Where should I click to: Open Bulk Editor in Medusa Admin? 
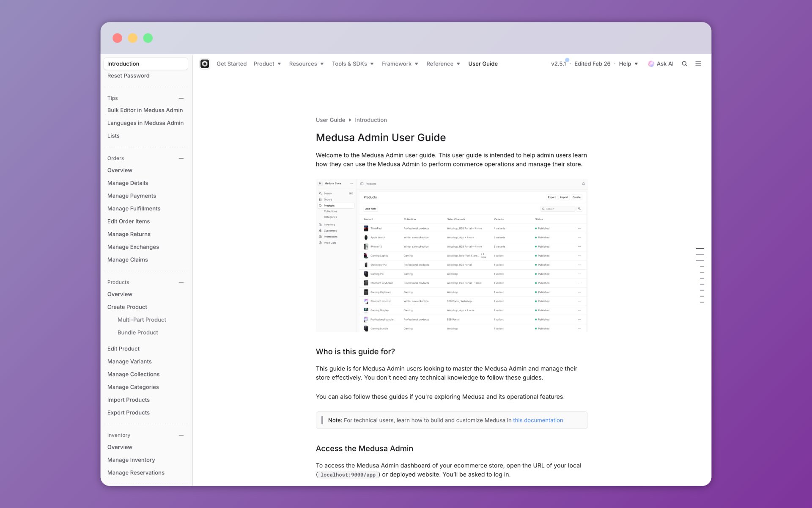click(x=145, y=110)
